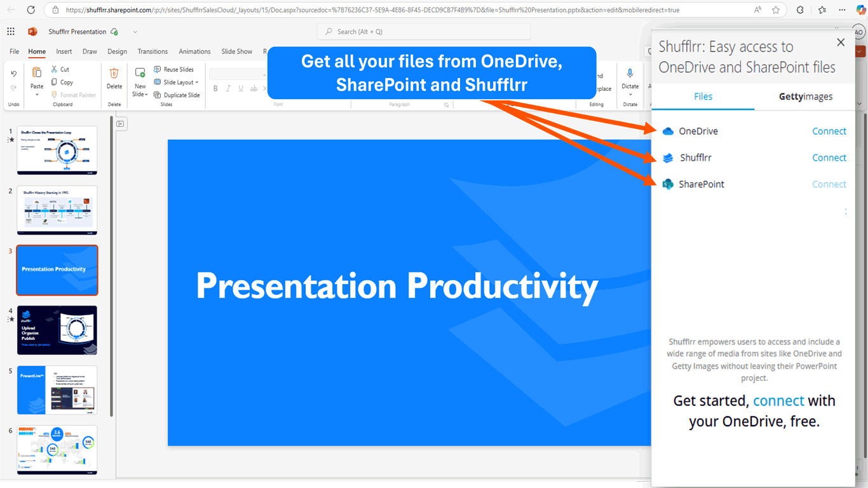This screenshot has width=868, height=488.
Task: Connect to SharePoint
Action: (829, 184)
